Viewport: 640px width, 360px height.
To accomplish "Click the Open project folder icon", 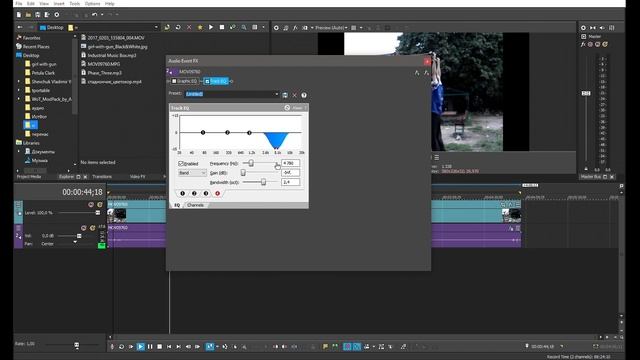I will click(28, 15).
